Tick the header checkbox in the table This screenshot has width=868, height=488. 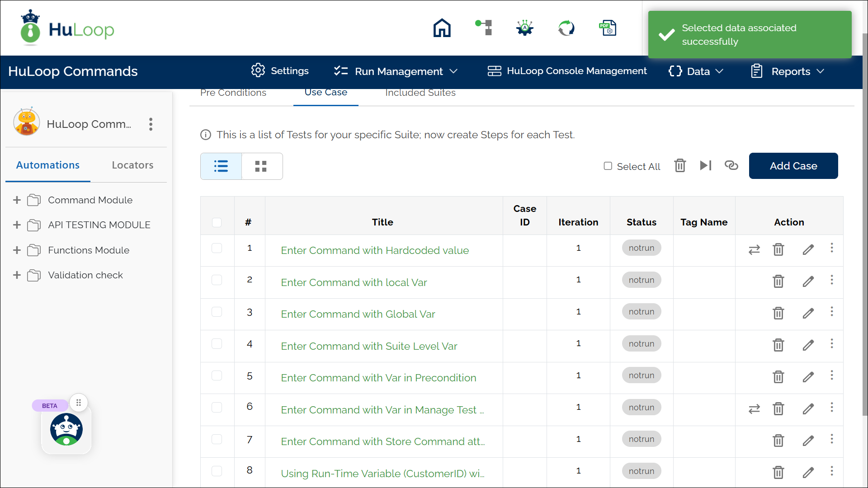(x=217, y=222)
